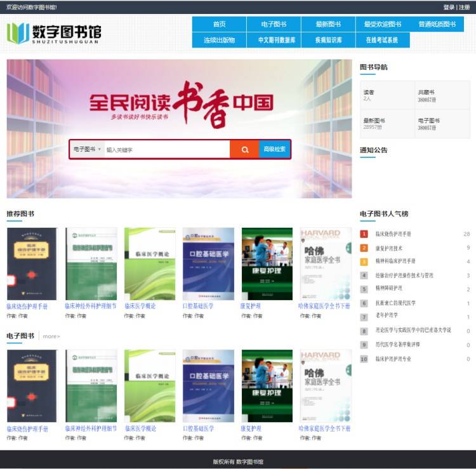Viewport: 476px width, 469px height.
Task: Click 临床医学概论 title link under 推荐图书
Action: pos(140,306)
